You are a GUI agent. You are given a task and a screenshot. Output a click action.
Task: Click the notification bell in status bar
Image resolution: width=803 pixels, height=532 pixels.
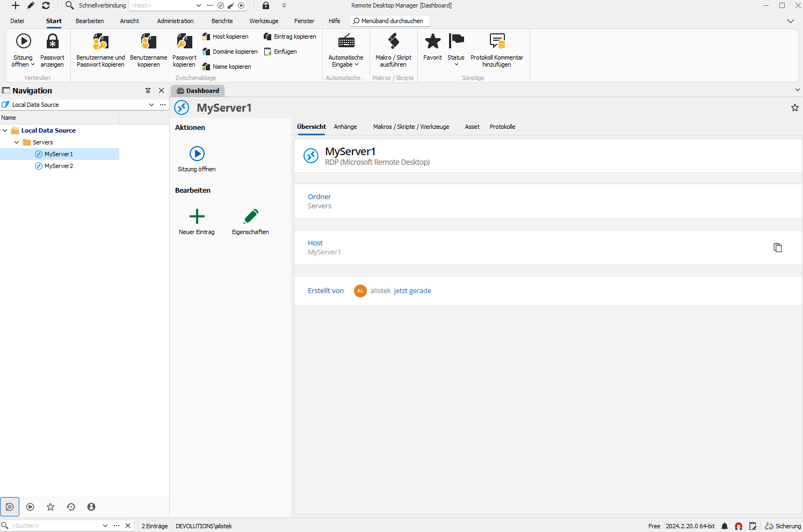(x=725, y=526)
